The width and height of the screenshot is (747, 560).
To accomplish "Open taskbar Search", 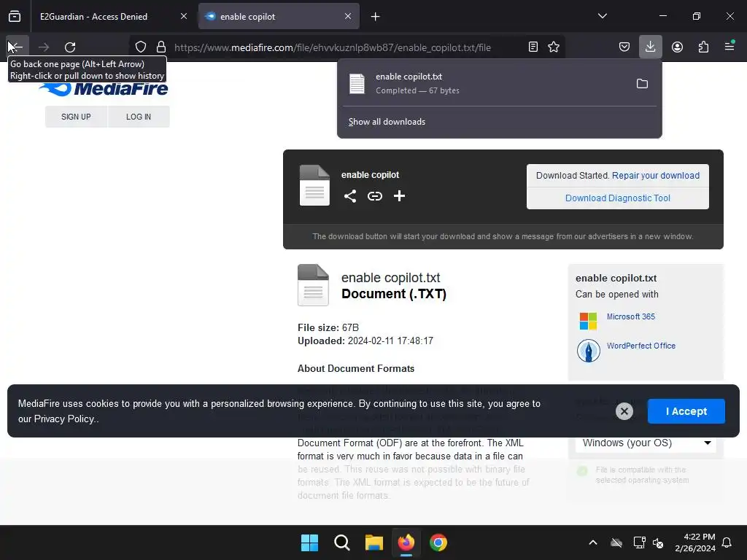I will click(x=341, y=542).
